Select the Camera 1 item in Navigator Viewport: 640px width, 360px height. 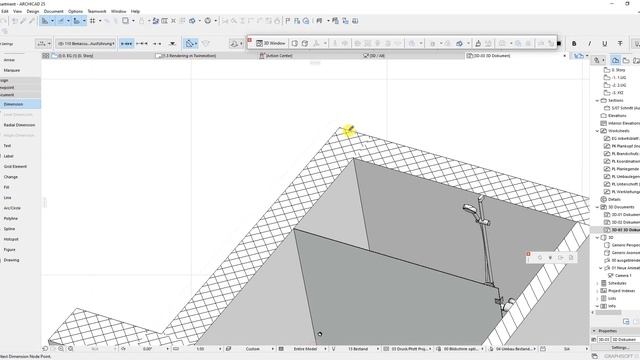tap(620, 276)
